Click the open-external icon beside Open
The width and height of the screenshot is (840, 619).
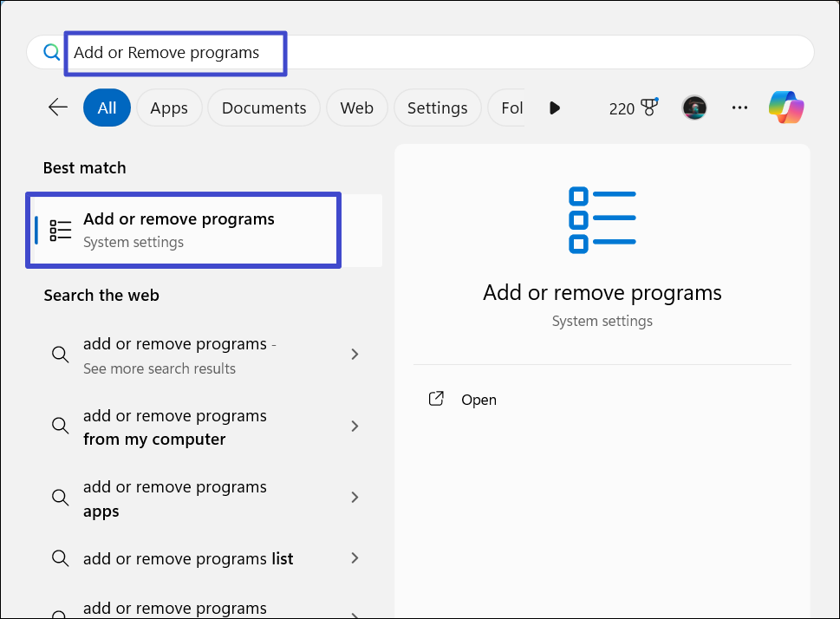(436, 399)
